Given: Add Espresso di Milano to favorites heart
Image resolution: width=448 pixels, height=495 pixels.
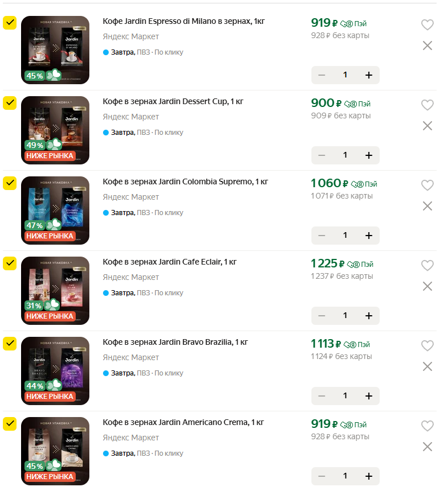Looking at the screenshot, I should (x=427, y=25).
